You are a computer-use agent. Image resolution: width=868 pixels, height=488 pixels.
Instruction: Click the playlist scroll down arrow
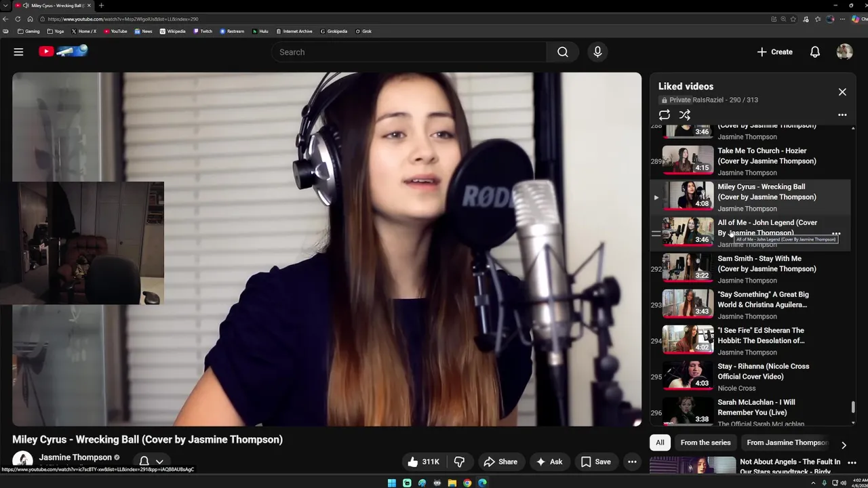coord(853,423)
